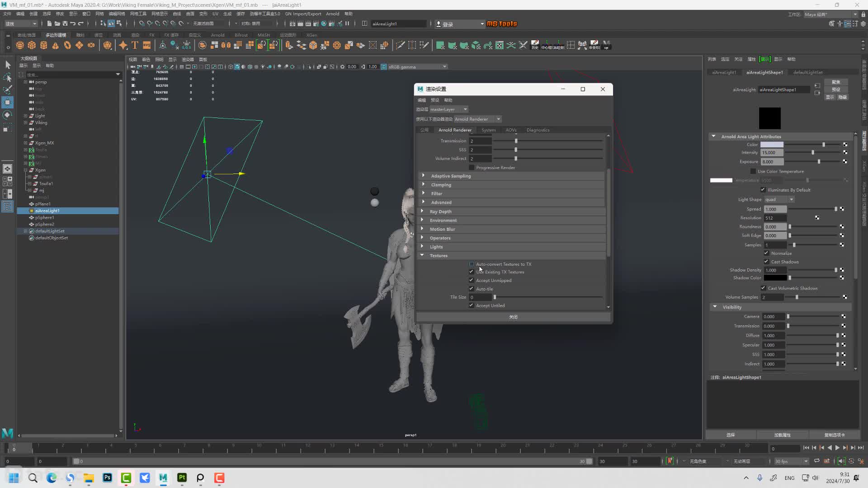Image resolution: width=868 pixels, height=488 pixels.
Task: Create a polygon torus from the shelf
Action: pyautogui.click(x=67, y=45)
